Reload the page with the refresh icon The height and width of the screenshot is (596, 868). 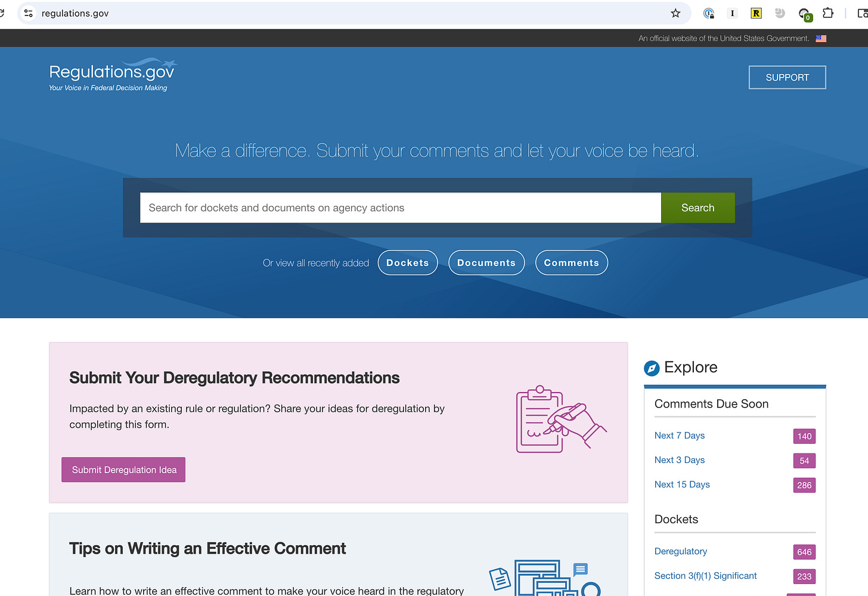2,13
